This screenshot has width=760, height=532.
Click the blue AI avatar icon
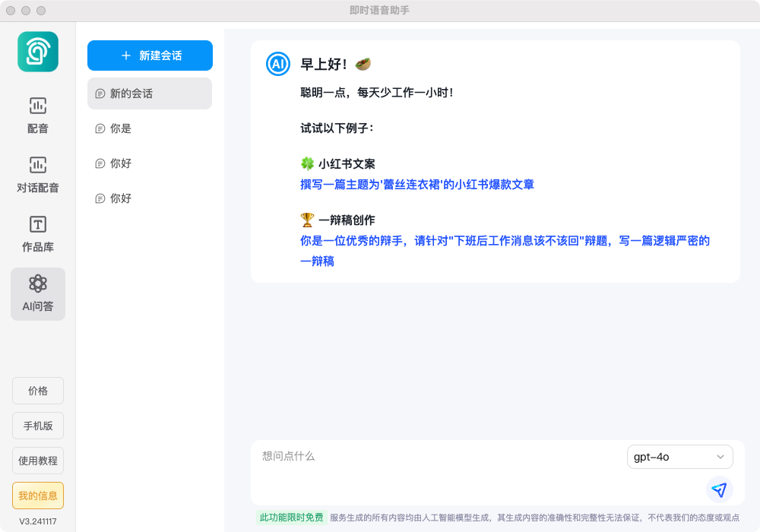[x=277, y=65]
